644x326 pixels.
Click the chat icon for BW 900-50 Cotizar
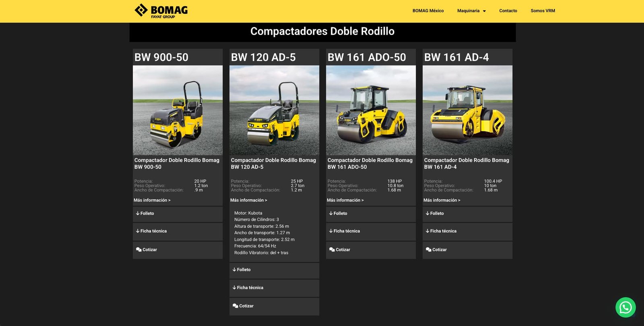click(x=138, y=250)
